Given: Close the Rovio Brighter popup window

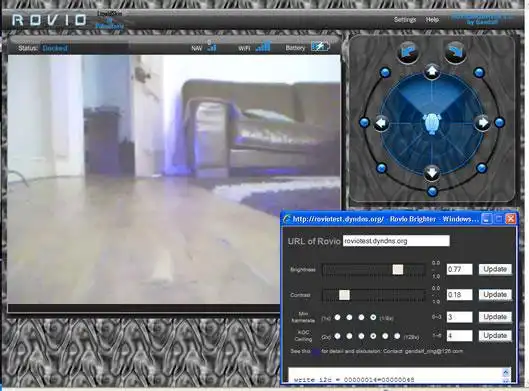Looking at the screenshot, I should pos(510,219).
